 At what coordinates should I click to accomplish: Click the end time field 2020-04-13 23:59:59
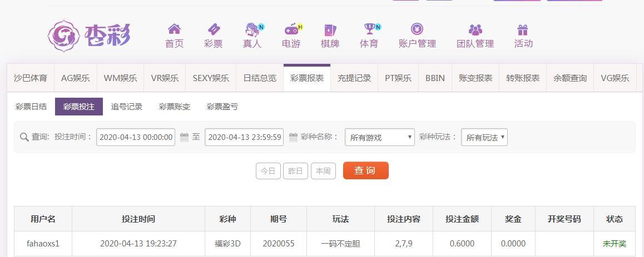(244, 137)
